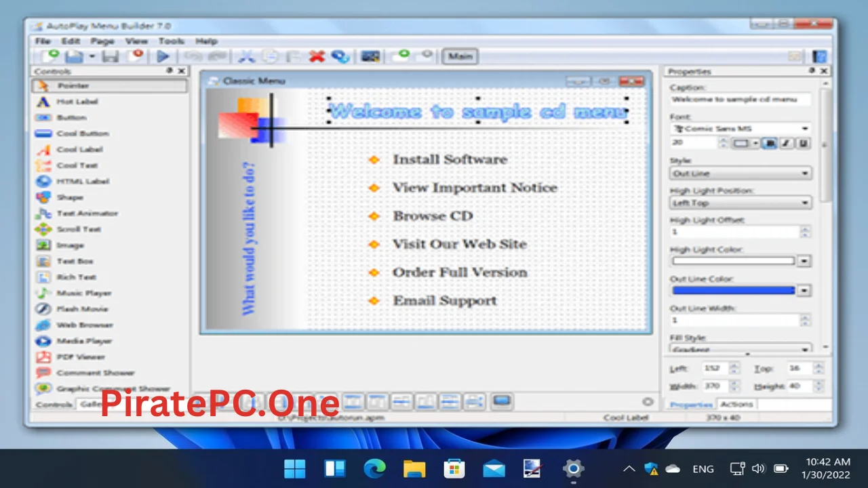Open the Edit menu
The image size is (868, 488).
click(x=71, y=41)
